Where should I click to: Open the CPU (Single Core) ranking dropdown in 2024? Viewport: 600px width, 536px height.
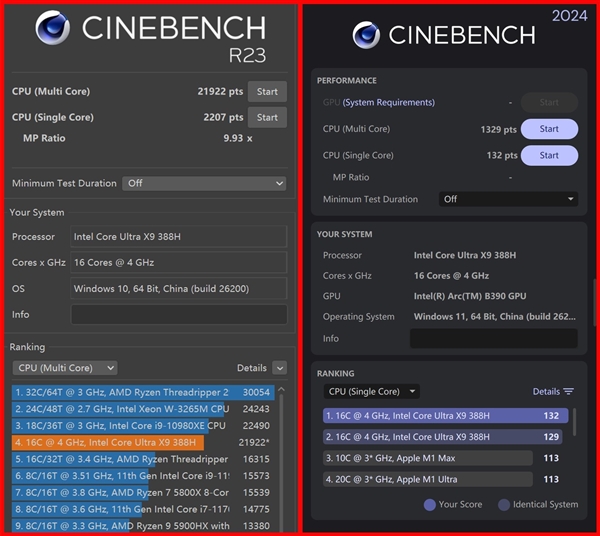click(371, 392)
